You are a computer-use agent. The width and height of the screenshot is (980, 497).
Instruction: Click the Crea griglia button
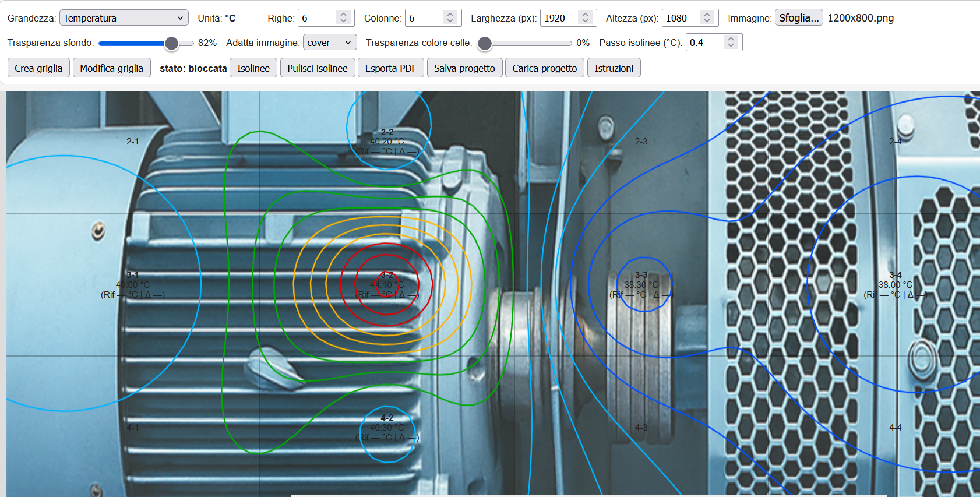pyautogui.click(x=38, y=68)
